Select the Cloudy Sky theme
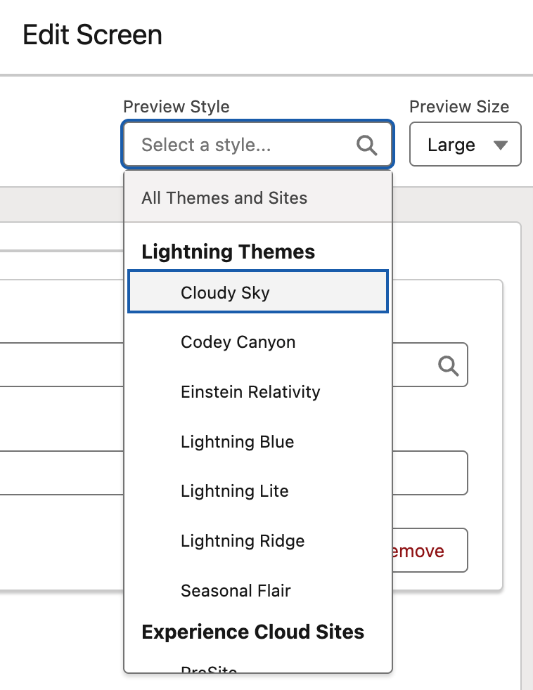The height and width of the screenshot is (690, 533). coord(258,292)
